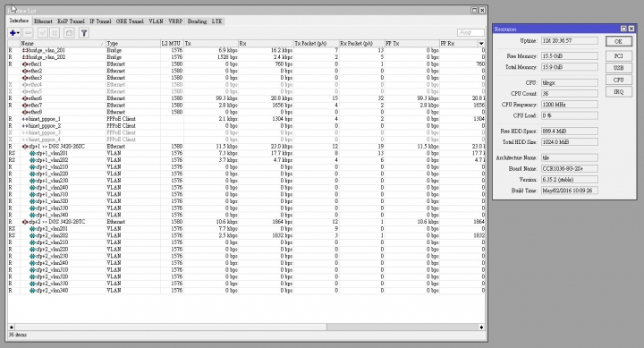Click the bridge icon of bridge_vlan_201
This screenshot has width=644, height=348.
25,50
